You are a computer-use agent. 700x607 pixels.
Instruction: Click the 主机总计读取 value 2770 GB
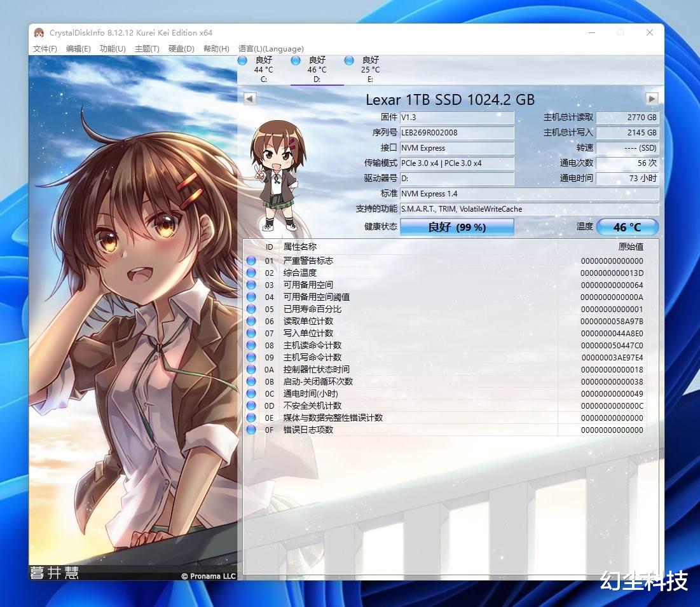click(628, 118)
